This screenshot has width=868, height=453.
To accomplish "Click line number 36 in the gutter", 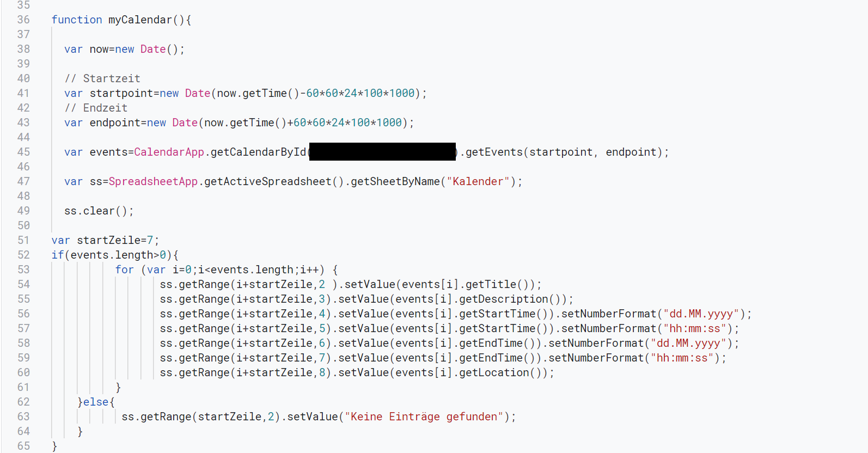I will pyautogui.click(x=23, y=20).
